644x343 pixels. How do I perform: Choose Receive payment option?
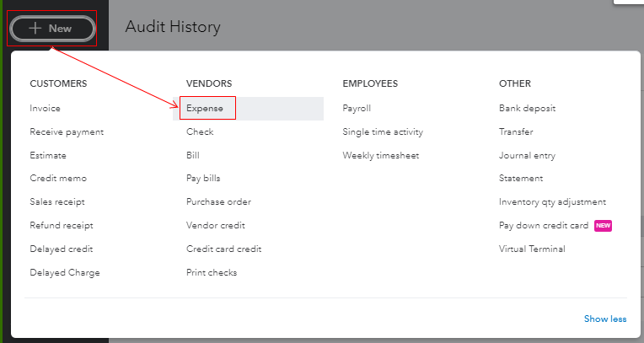(67, 132)
